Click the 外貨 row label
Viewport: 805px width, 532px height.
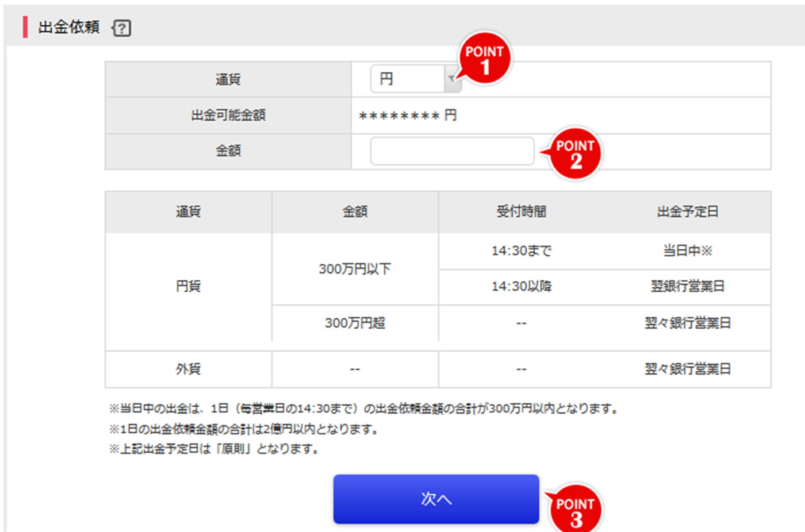pos(188,369)
